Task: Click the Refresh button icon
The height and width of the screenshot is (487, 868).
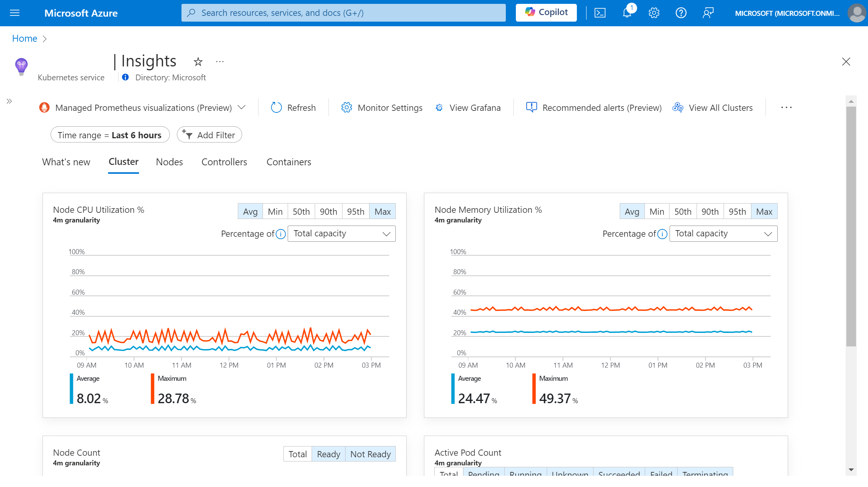Action: (x=276, y=107)
